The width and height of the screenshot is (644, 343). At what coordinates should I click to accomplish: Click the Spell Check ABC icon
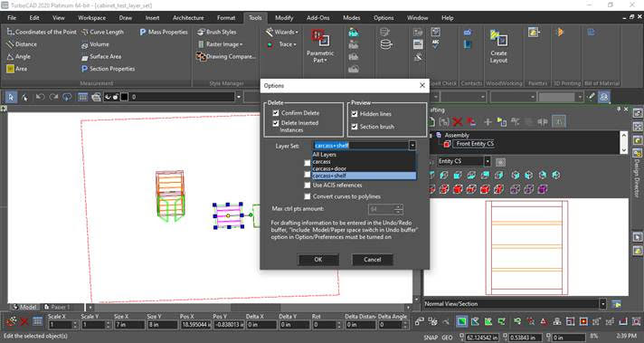click(x=435, y=44)
